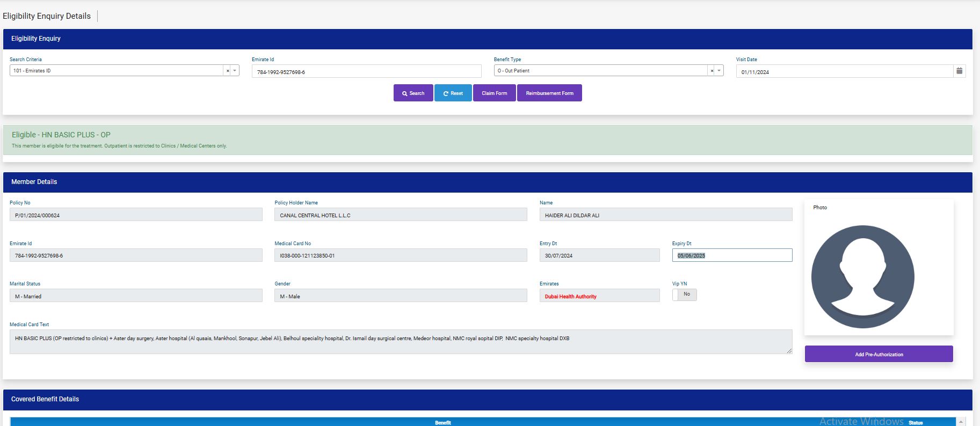Toggle the Vip YN switch

coord(684,295)
